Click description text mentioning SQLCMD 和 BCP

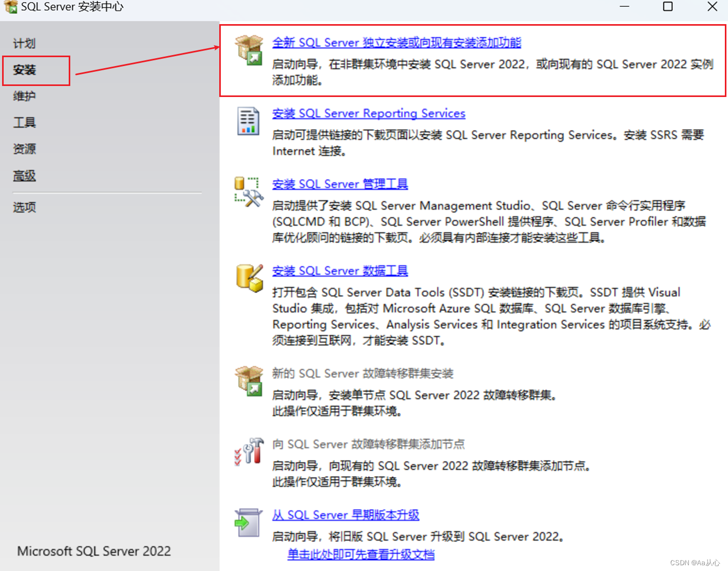point(489,222)
